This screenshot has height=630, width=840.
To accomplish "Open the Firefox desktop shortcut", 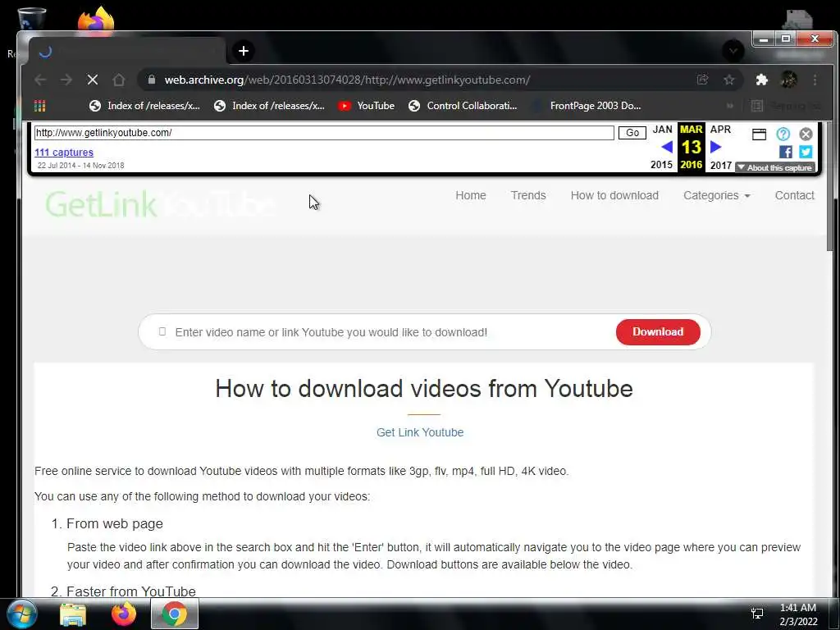I will pyautogui.click(x=96, y=21).
